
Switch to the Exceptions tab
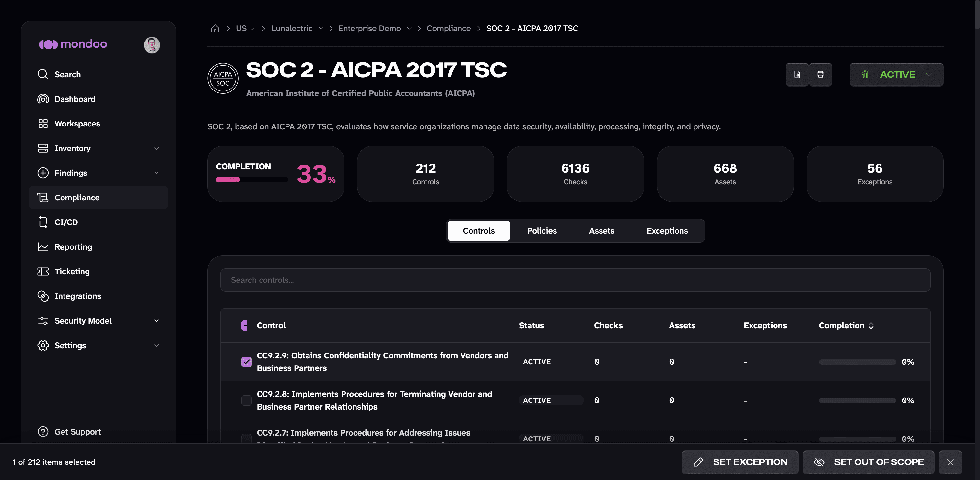coord(667,231)
